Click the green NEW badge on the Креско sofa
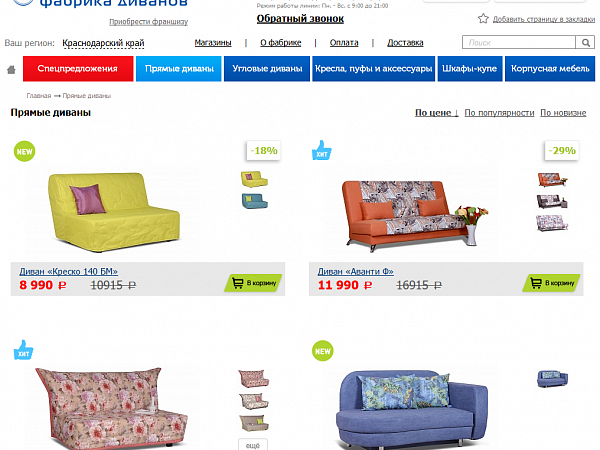The height and width of the screenshot is (450, 600). [24, 152]
